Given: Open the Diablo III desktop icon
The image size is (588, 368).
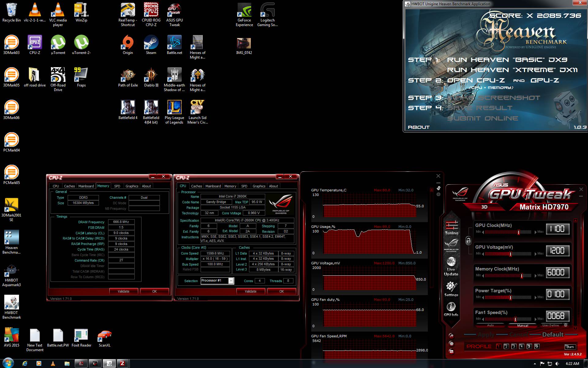Looking at the screenshot, I should [151, 77].
